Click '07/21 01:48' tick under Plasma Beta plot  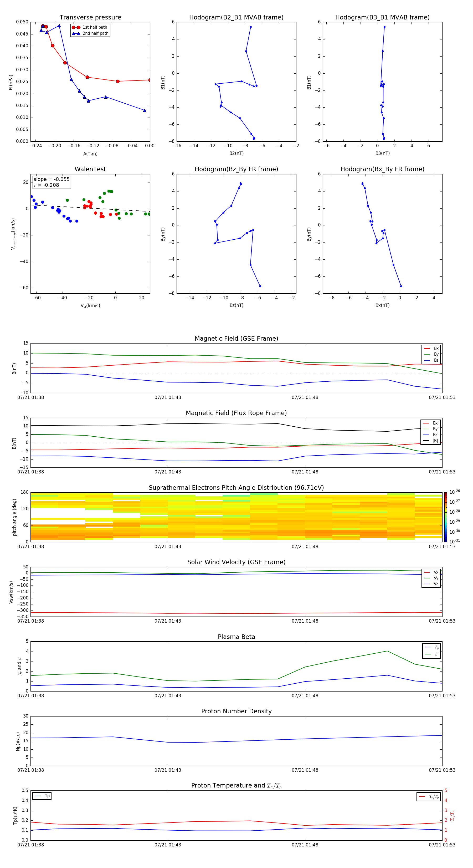click(x=305, y=695)
